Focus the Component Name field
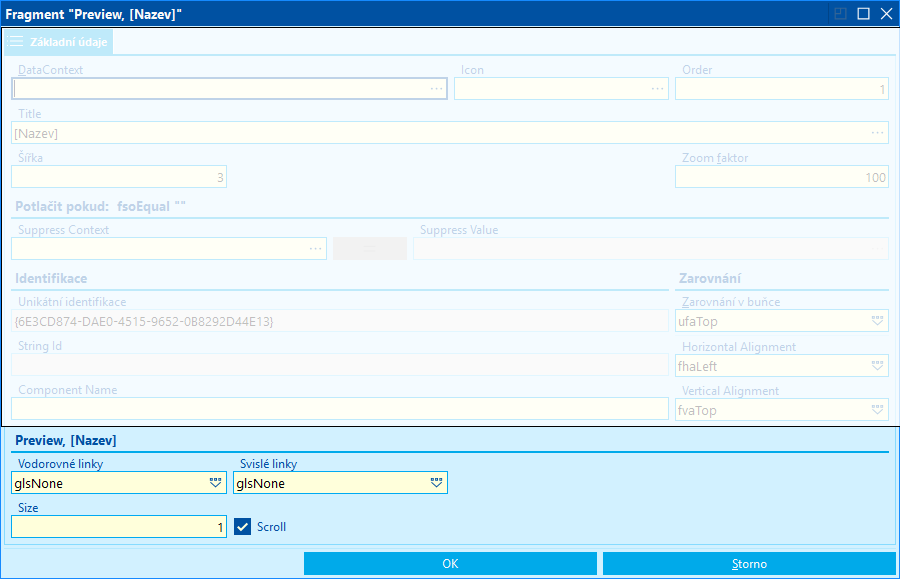 click(340, 409)
